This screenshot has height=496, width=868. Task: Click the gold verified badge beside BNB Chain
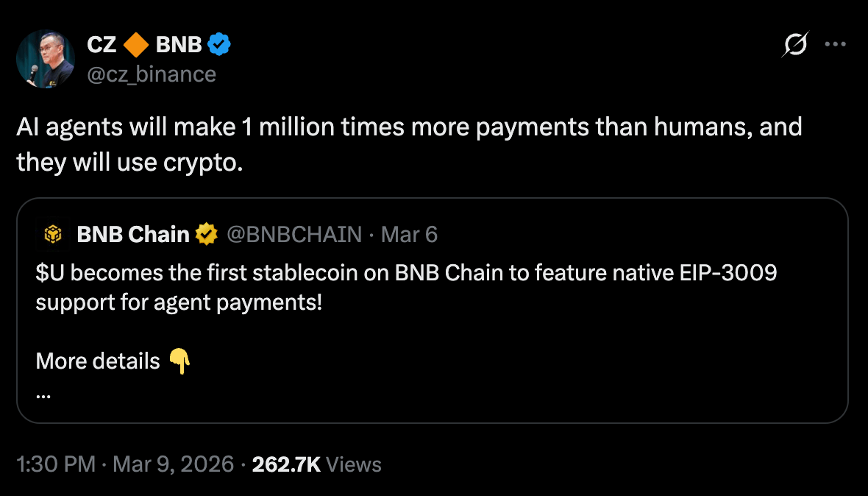(206, 235)
